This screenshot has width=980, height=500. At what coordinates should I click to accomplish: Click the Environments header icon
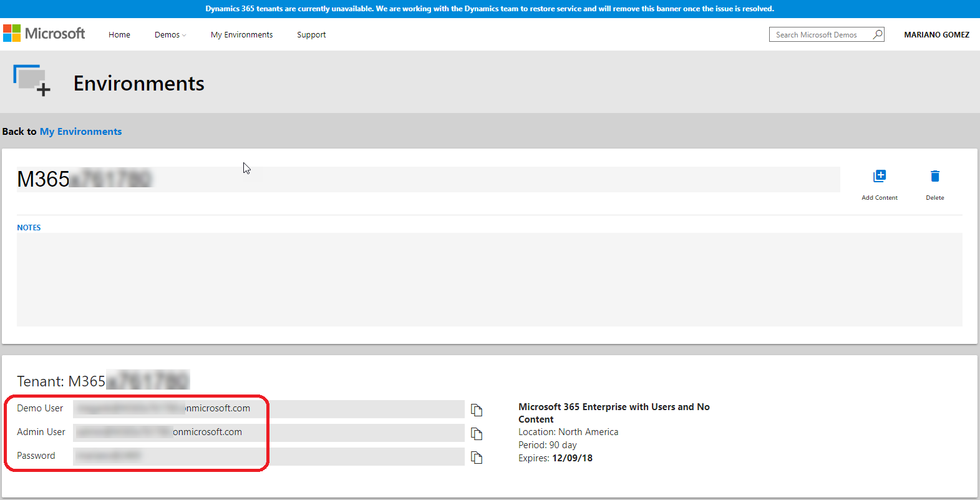click(x=32, y=81)
